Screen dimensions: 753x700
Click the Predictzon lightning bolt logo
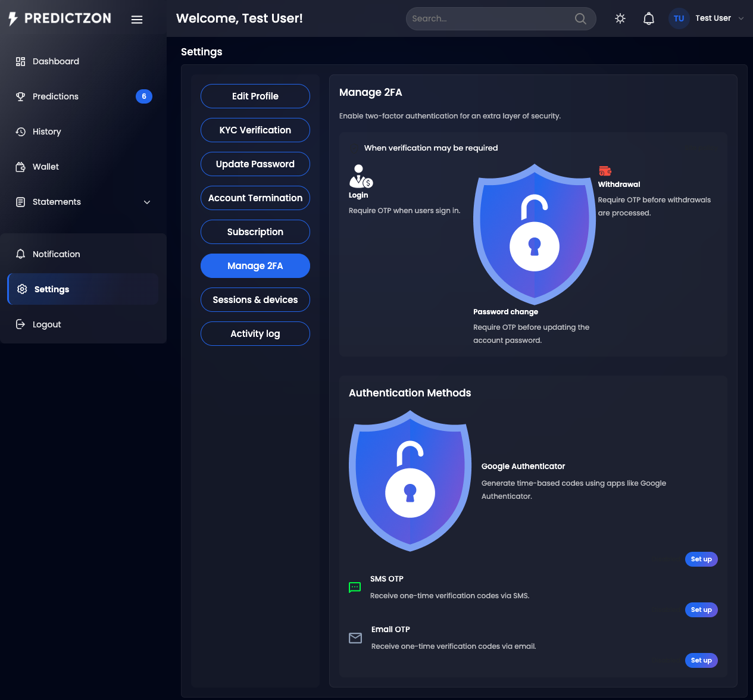tap(13, 18)
